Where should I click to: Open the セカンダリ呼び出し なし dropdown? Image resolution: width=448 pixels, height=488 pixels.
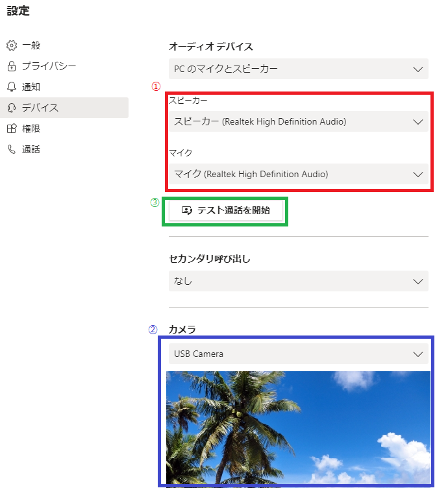pos(299,281)
